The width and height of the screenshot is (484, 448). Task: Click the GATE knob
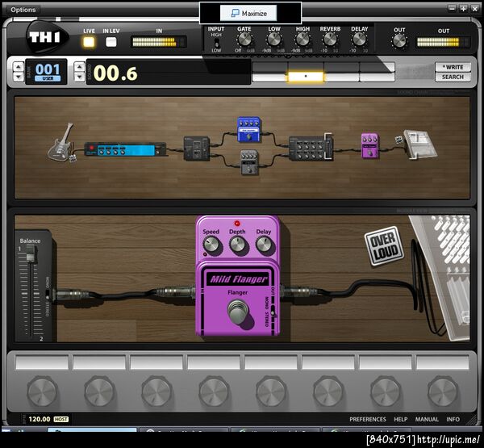[x=244, y=40]
